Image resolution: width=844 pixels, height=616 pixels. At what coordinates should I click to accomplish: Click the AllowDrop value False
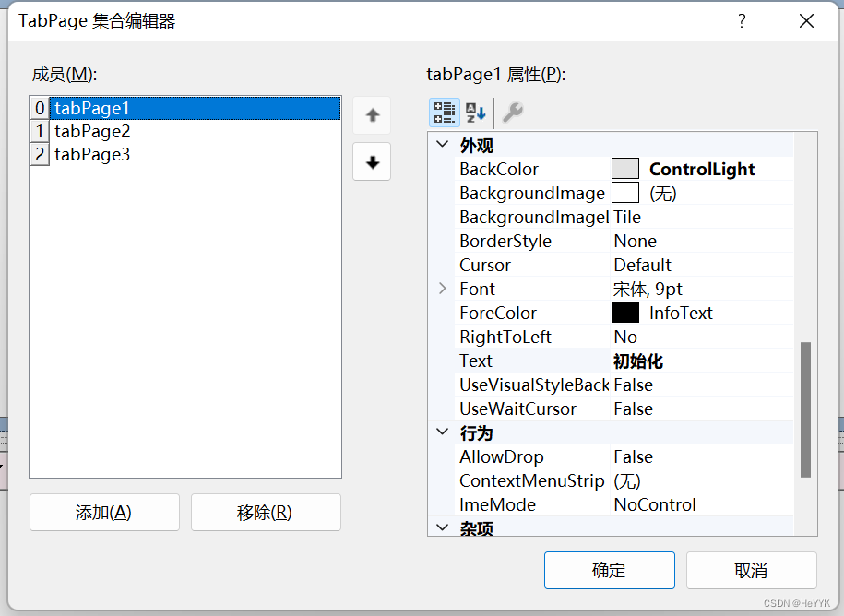point(634,456)
